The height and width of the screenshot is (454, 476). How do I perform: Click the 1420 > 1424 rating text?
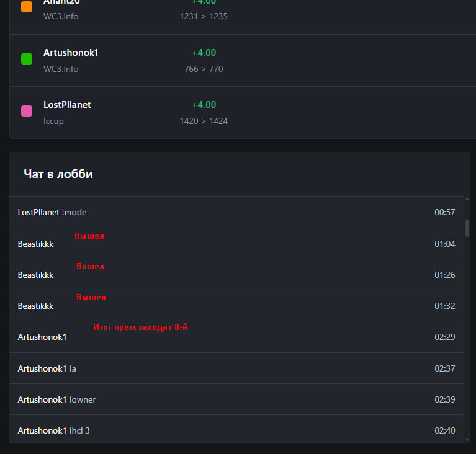(204, 121)
